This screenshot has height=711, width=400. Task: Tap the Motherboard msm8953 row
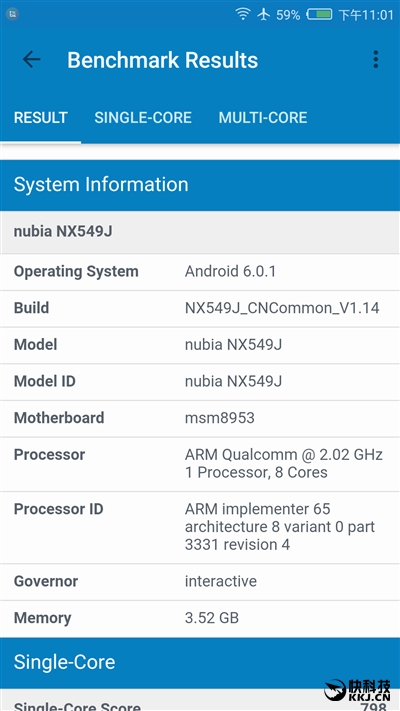200,418
